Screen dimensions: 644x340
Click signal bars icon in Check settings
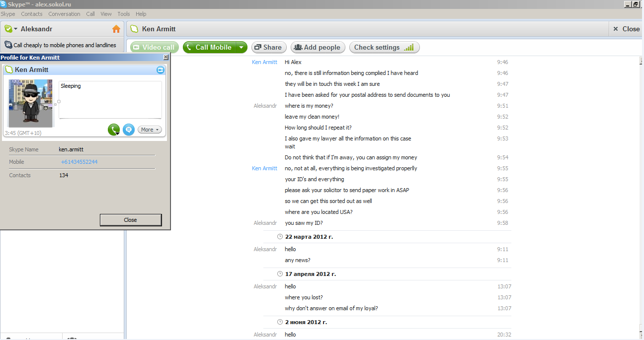408,48
